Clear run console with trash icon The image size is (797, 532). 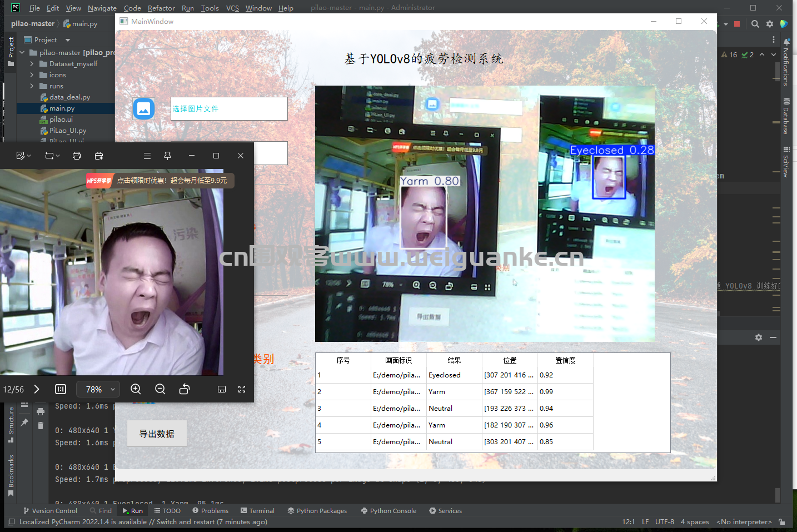(41, 425)
